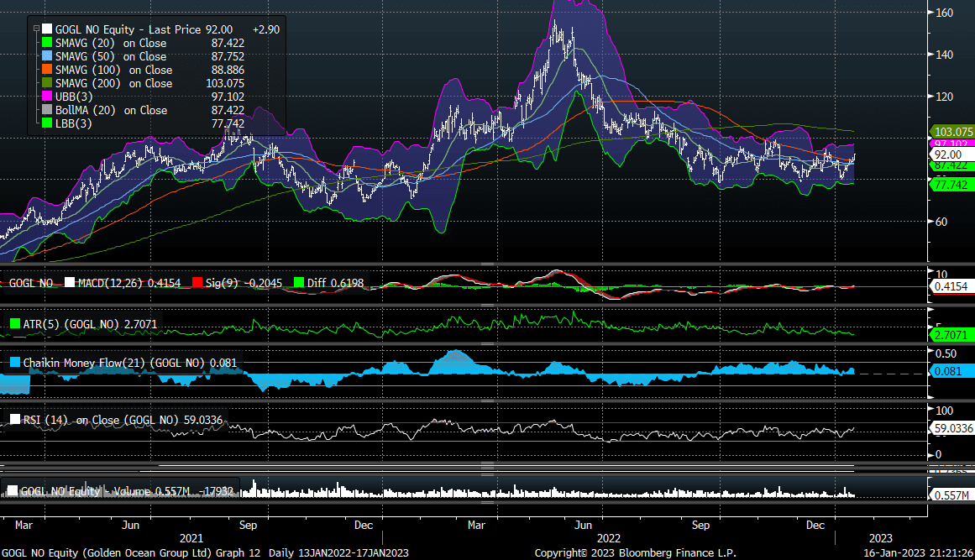975x560 pixels.
Task: Select the 'UBB(3)' legend label
Action: (74, 97)
